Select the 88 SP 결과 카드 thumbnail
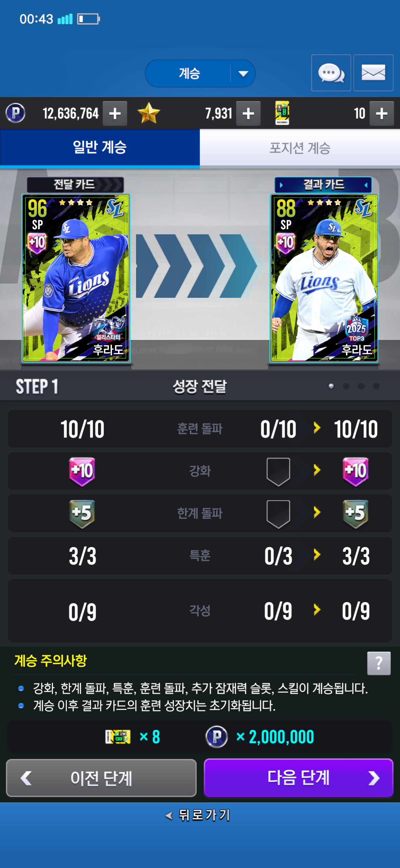Viewport: 400px width, 868px height. 324,278
